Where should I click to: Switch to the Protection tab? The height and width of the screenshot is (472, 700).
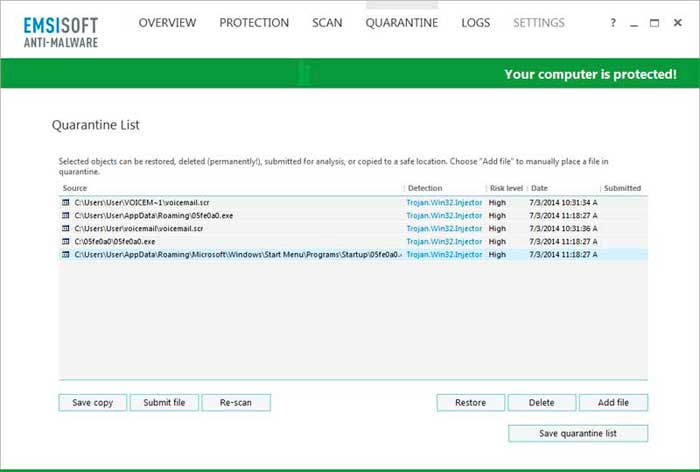coord(254,23)
